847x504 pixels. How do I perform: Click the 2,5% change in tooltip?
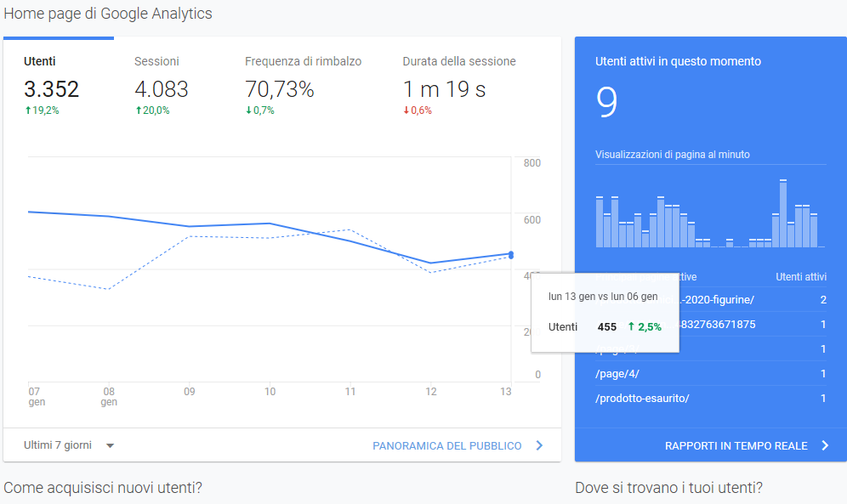pyautogui.click(x=645, y=326)
